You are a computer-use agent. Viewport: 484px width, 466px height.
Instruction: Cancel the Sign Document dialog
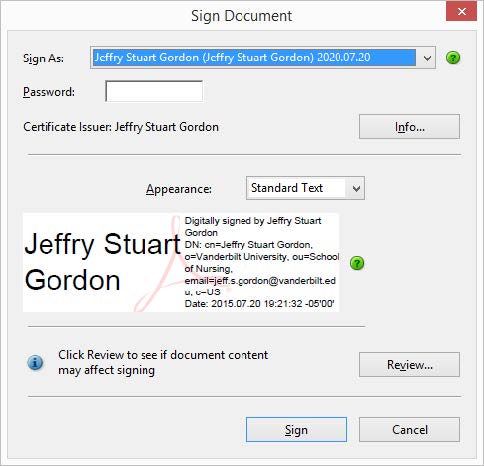[409, 430]
